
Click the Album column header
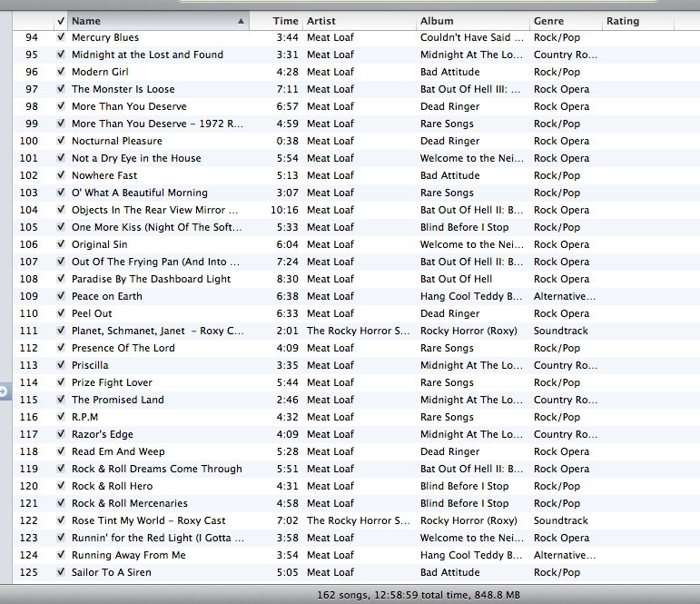pyautogui.click(x=437, y=21)
